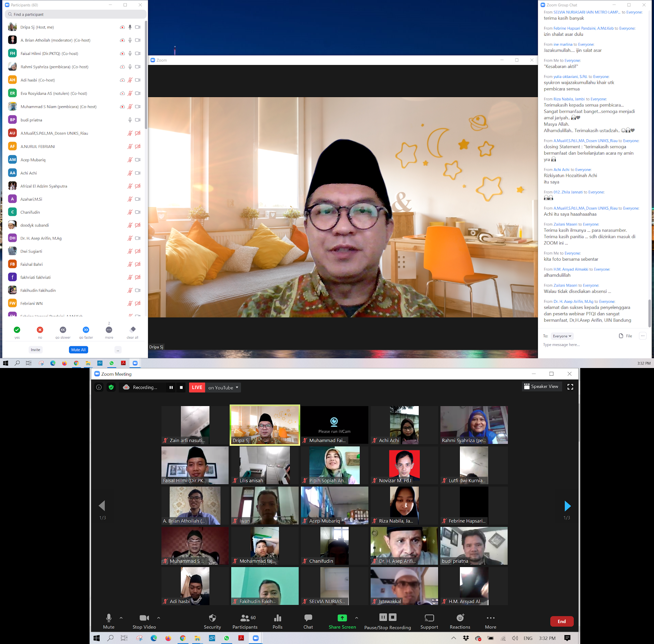This screenshot has height=644, width=654.
Task: Open the More menu in toolbar
Action: click(x=490, y=618)
